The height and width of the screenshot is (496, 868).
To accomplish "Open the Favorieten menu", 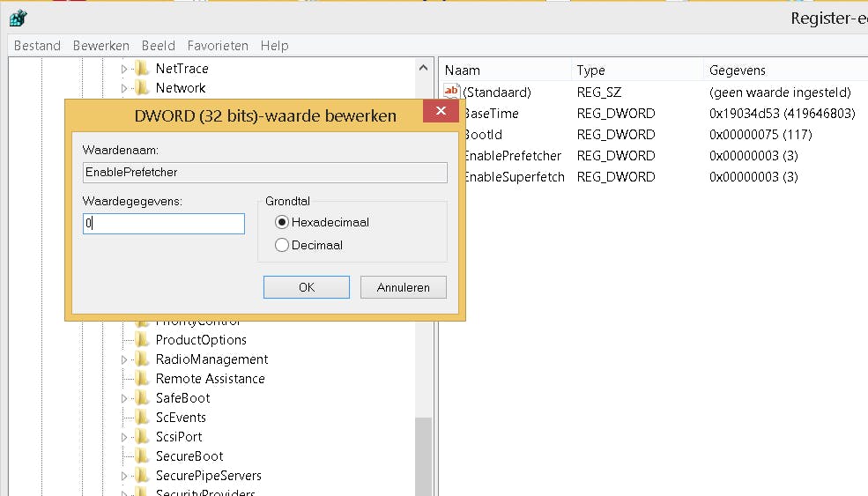I will (218, 46).
